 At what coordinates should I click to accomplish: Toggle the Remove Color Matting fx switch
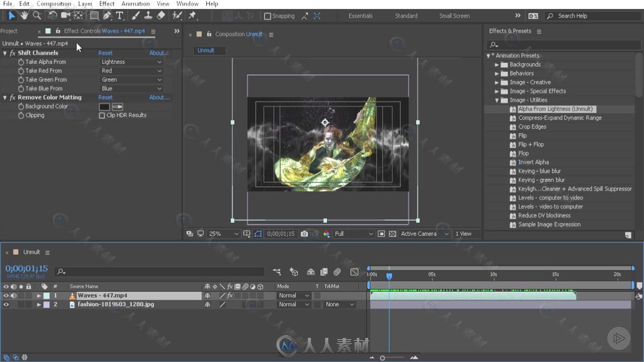click(13, 98)
